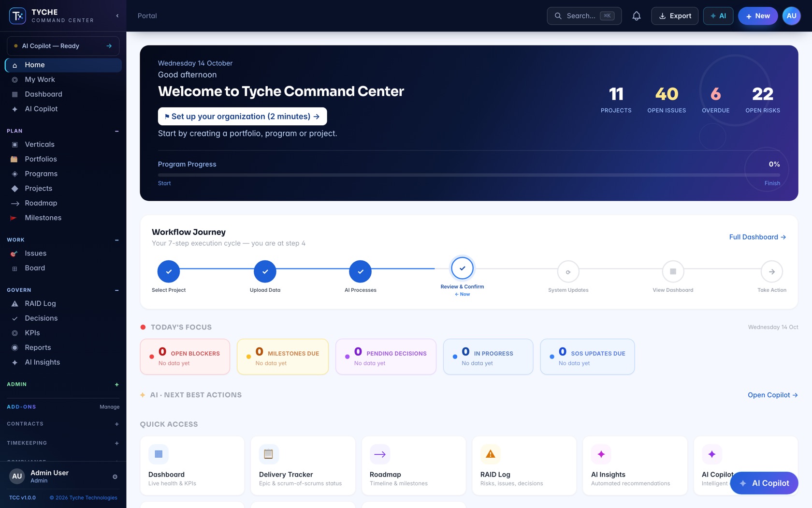
Task: Open Portfolios in sidebar
Action: [x=63, y=159]
